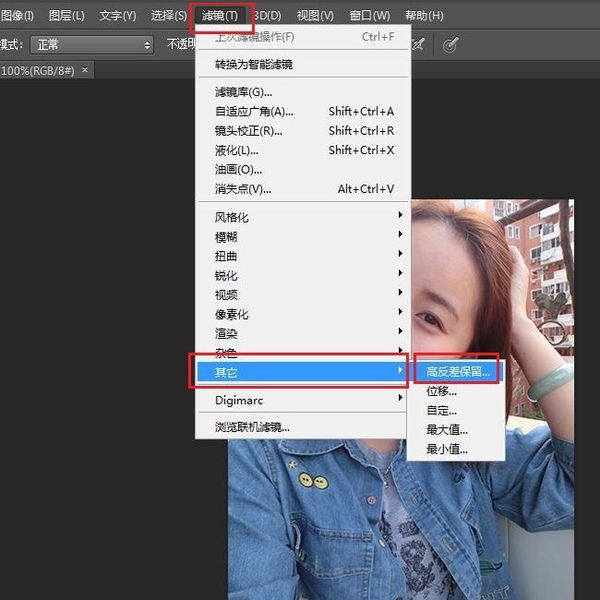The height and width of the screenshot is (600, 600).
Task: Select 转换为智能滤镜 in the filter menu
Action: point(253,65)
